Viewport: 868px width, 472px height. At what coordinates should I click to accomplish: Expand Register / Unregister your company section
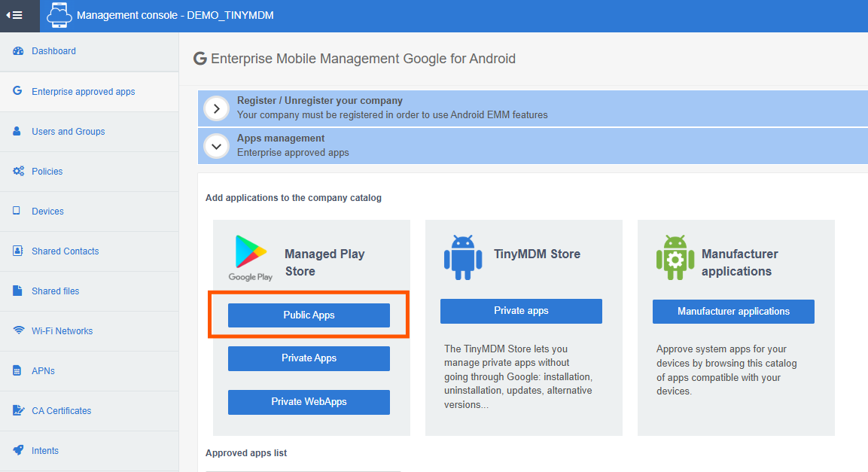point(217,108)
